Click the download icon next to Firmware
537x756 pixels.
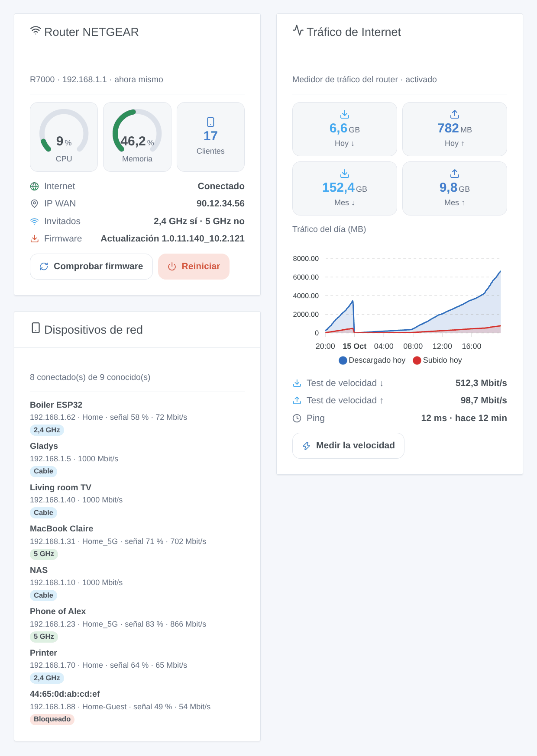pyautogui.click(x=34, y=239)
